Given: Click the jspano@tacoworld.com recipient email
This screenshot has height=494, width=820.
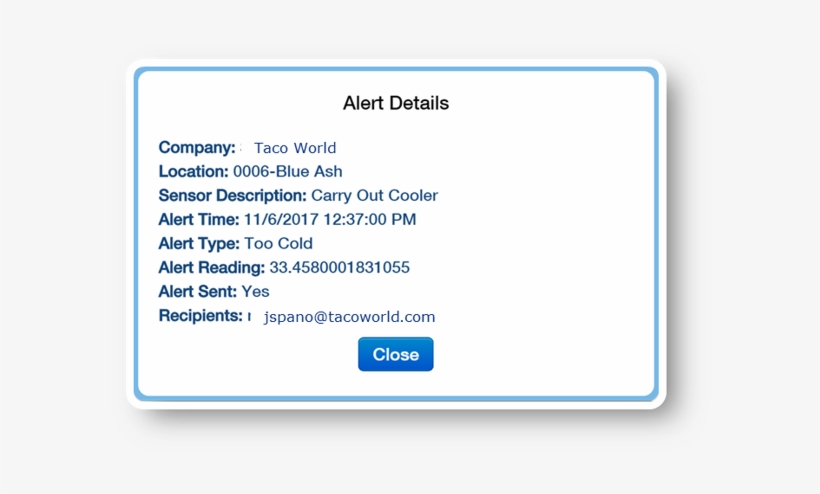Looking at the screenshot, I should tap(349, 317).
